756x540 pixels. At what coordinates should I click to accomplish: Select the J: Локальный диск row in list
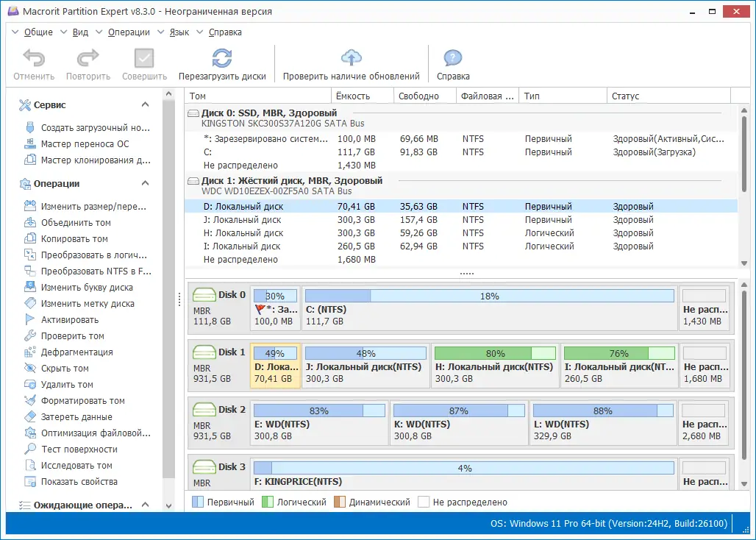point(242,220)
